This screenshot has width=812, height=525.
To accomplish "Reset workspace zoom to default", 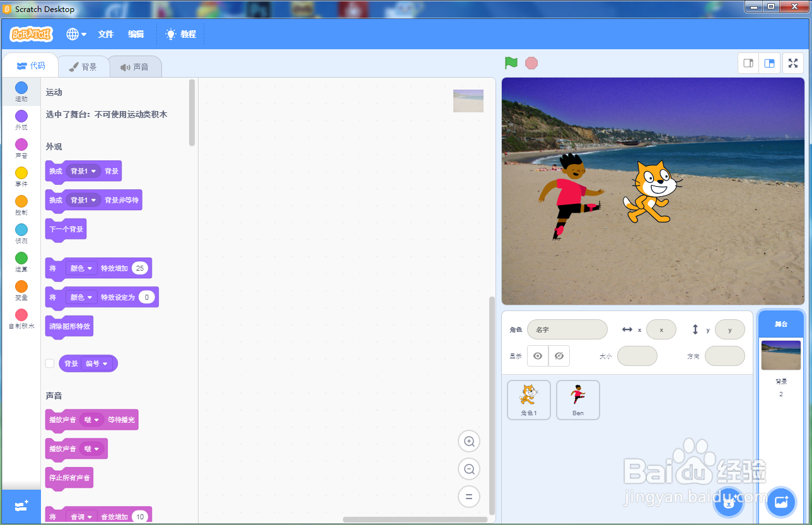I will 469,496.
